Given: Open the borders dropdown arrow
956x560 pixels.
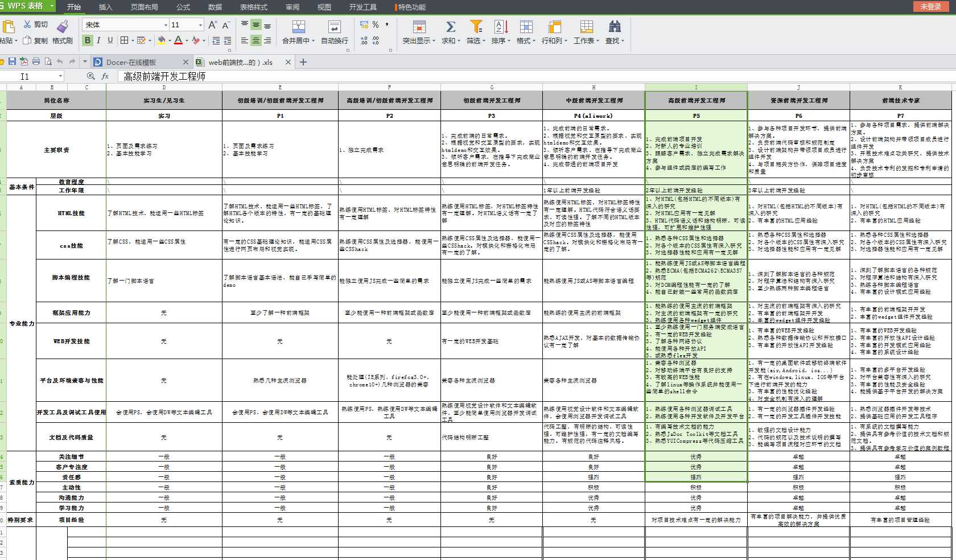Looking at the screenshot, I should [x=133, y=41].
